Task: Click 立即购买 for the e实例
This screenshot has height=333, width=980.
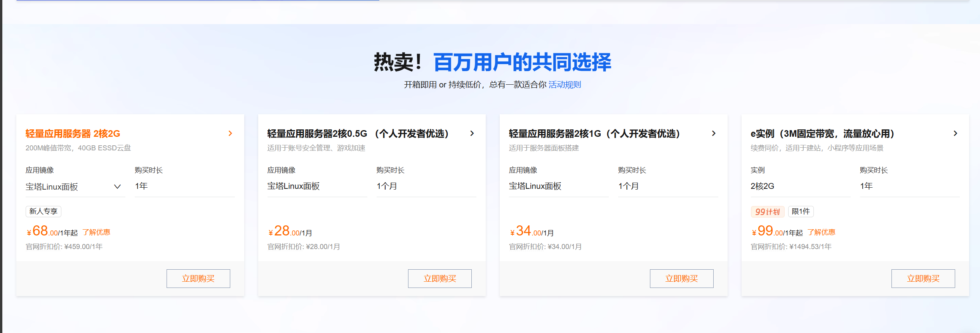Action: coord(923,279)
